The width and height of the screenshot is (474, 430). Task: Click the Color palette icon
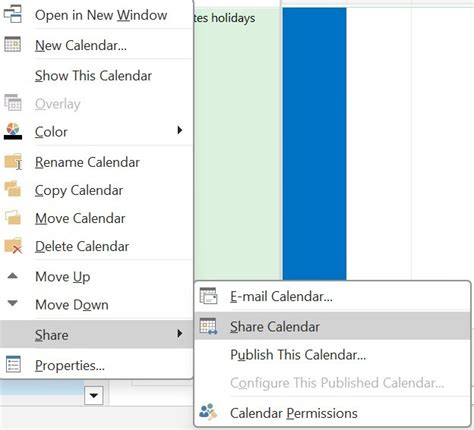13,131
